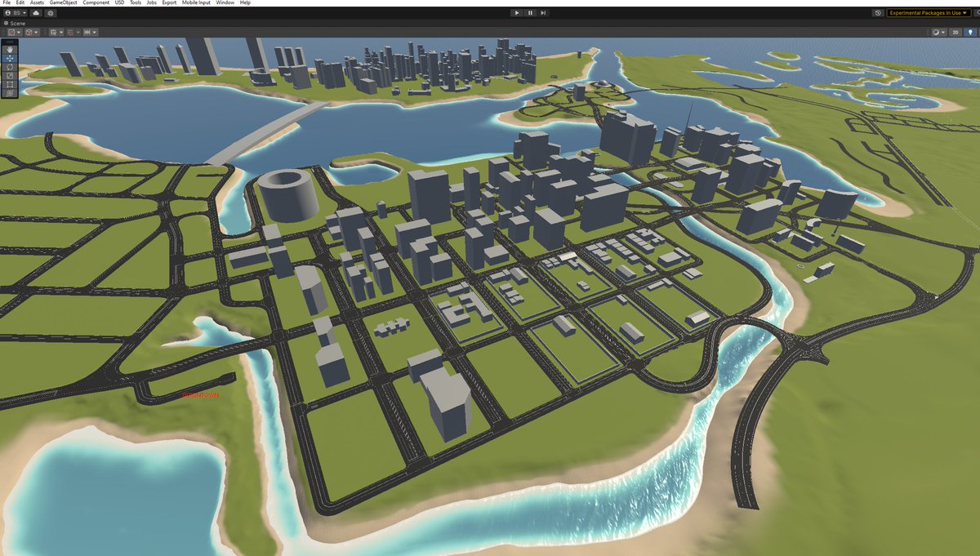
Task: Open the Mobile Input menu
Action: point(196,3)
